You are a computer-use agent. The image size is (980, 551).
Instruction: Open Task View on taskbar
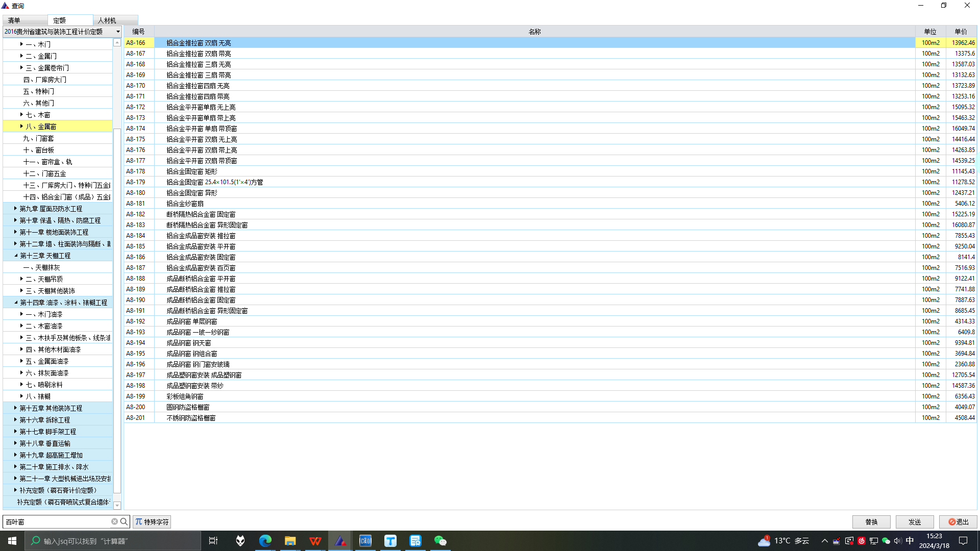pos(213,541)
